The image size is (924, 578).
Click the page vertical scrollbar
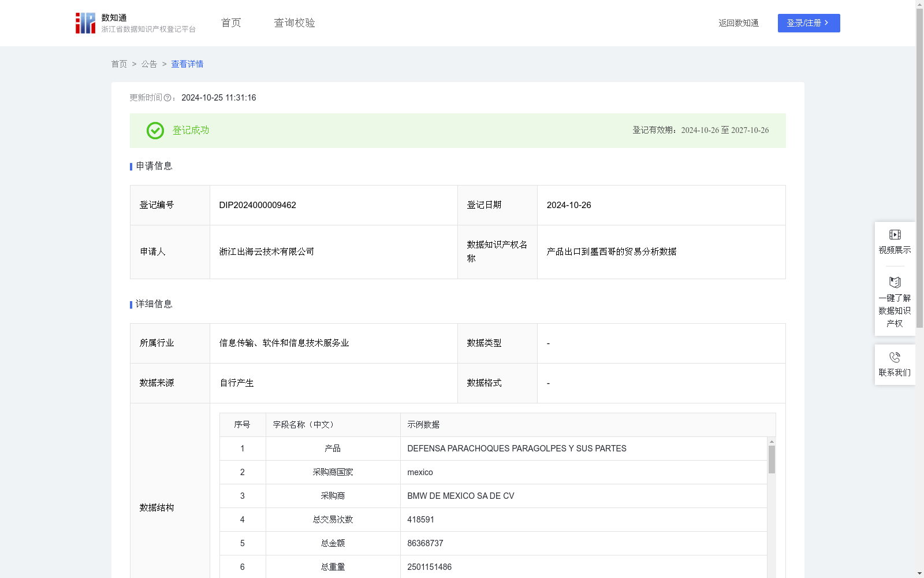(x=919, y=168)
